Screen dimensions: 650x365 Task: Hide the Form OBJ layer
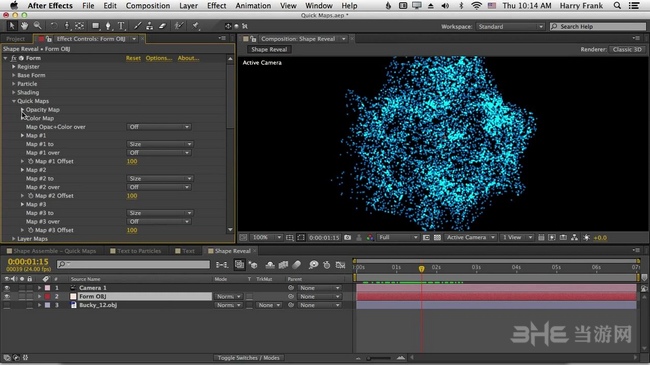point(7,297)
